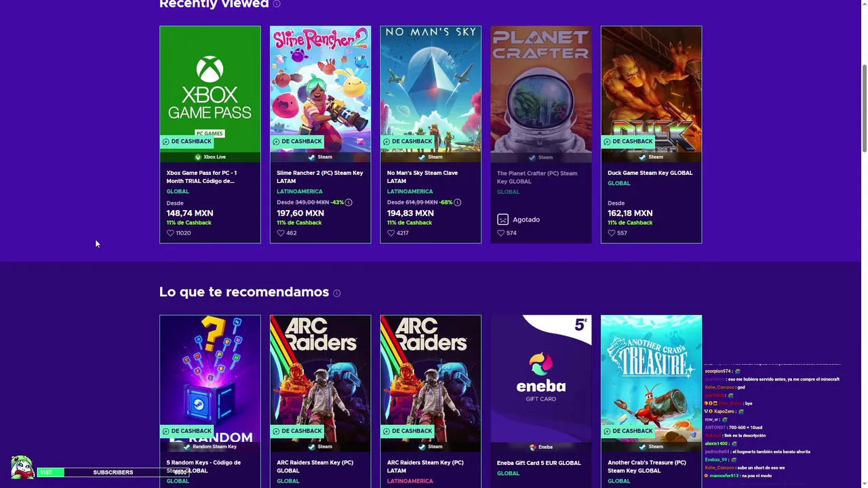Open Another Crab's Treasure cover image

(x=651, y=373)
